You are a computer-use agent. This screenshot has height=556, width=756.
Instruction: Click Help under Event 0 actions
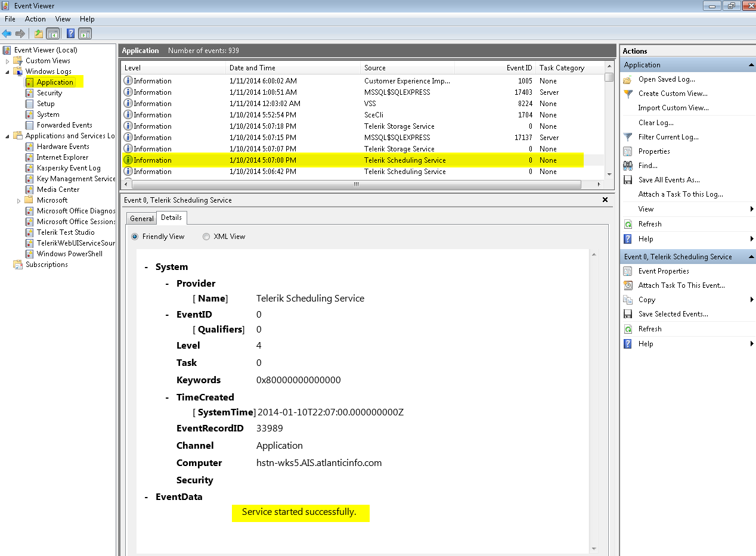[x=646, y=344]
